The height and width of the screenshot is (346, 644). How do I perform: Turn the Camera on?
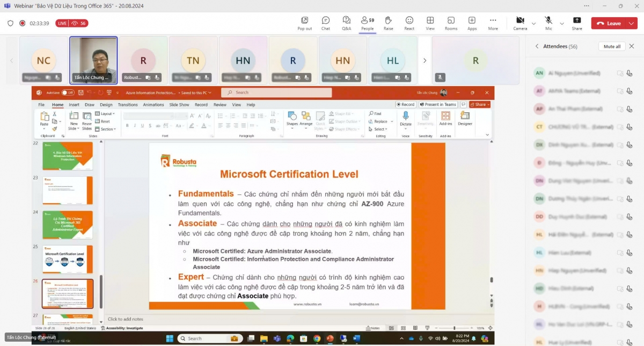[520, 23]
